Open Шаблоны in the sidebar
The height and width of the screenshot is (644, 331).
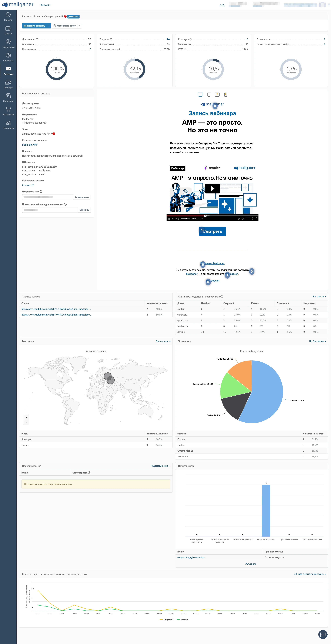[x=8, y=98]
